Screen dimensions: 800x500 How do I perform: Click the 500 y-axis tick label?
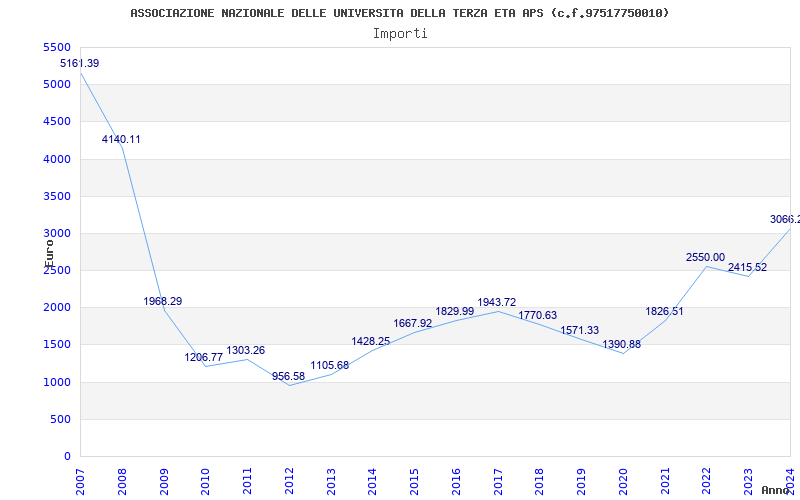coord(60,419)
